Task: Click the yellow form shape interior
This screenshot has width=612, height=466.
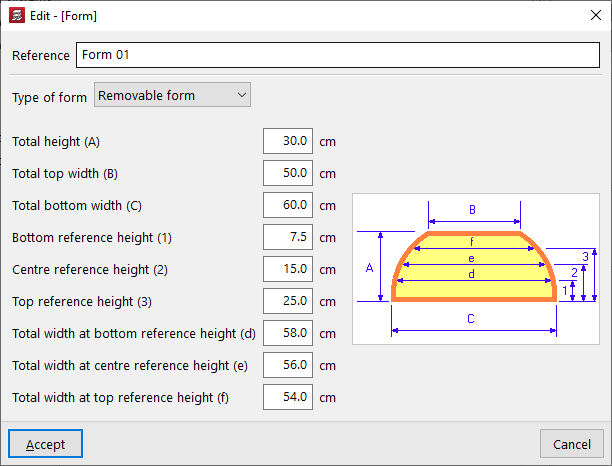Action: click(440, 285)
